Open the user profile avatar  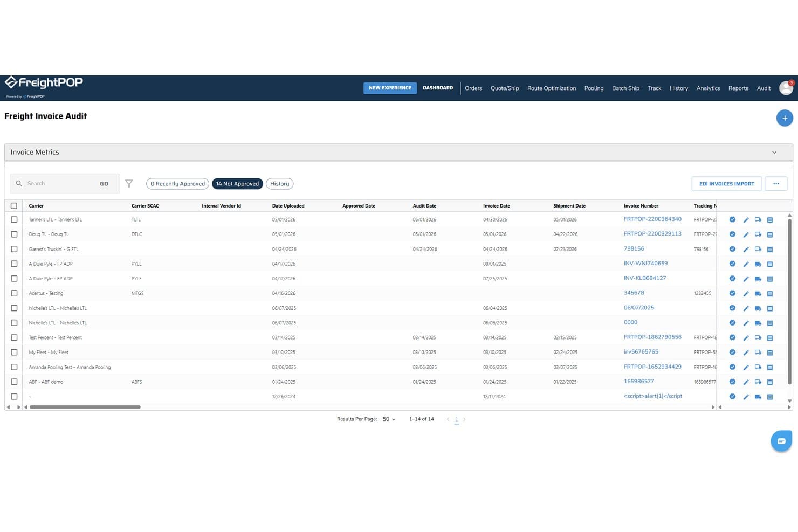click(786, 88)
